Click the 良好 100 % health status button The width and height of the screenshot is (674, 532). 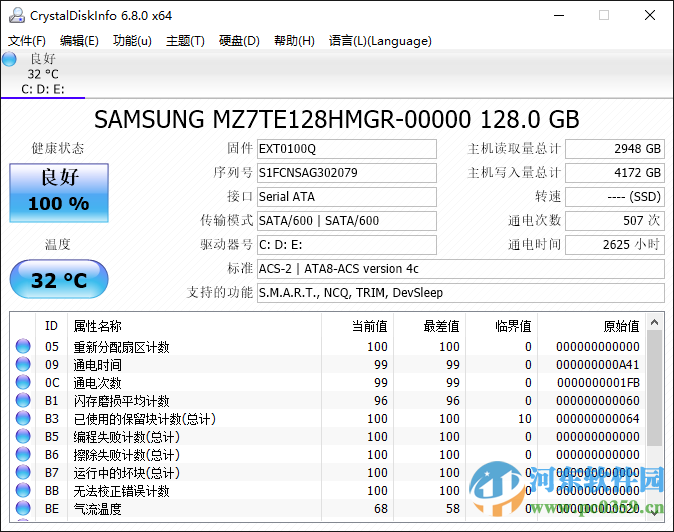[x=59, y=193]
